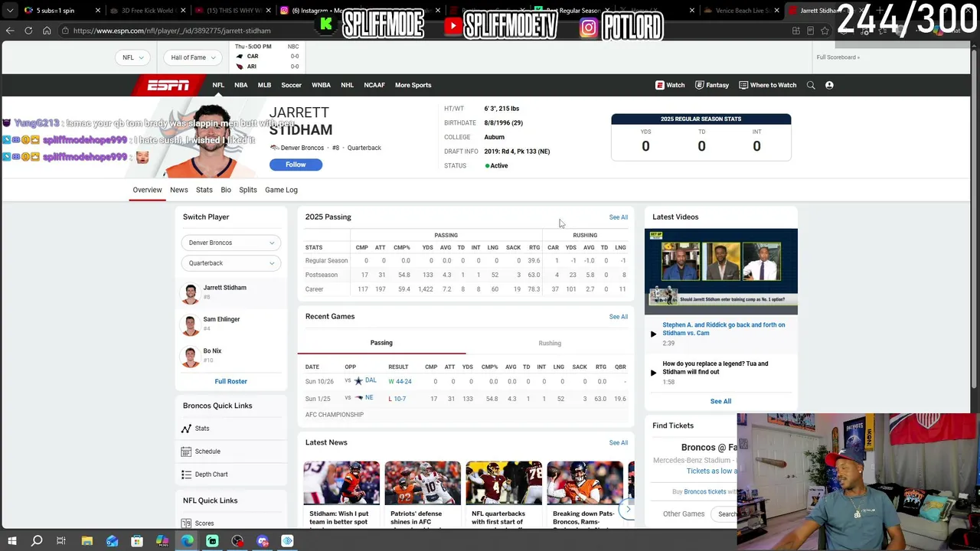
Task: Open the NFL menu in ESPN navigation
Action: (x=218, y=85)
